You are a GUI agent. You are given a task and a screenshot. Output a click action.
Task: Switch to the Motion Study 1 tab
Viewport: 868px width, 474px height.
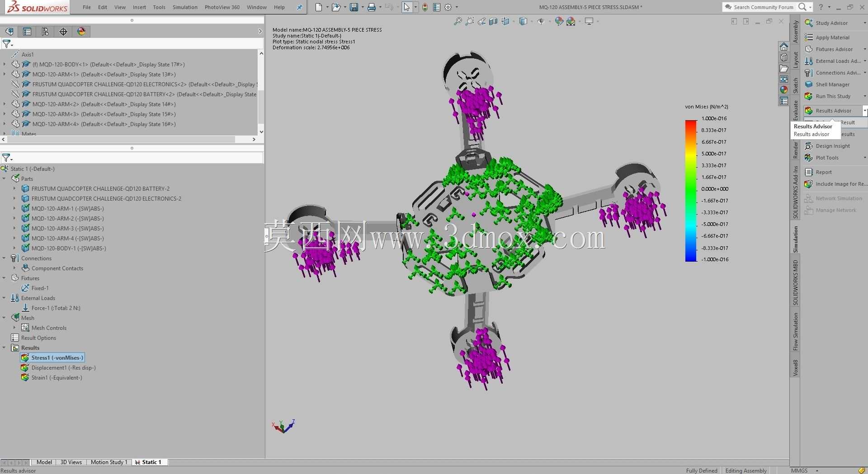109,462
